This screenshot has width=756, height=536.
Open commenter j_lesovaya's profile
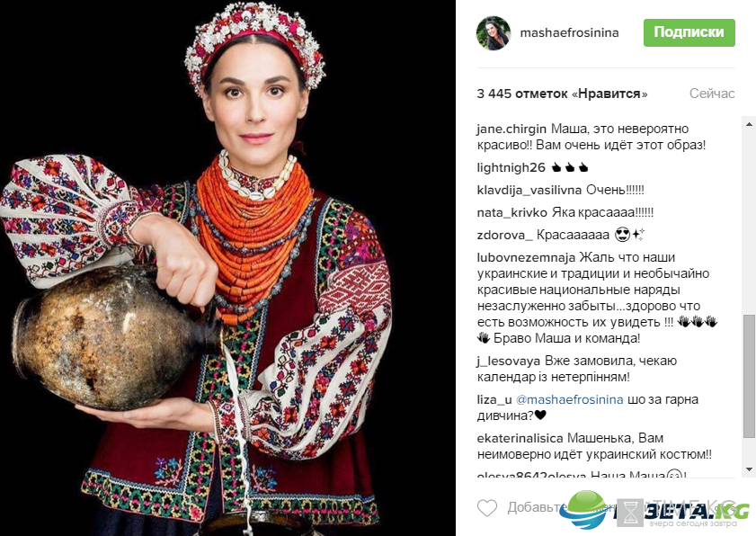(x=509, y=361)
